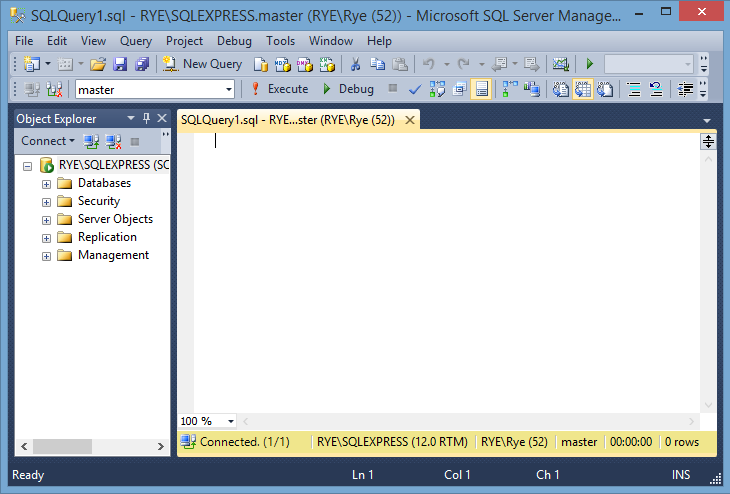
Task: Click the Analysis Services MDX Query icon
Action: [x=283, y=64]
